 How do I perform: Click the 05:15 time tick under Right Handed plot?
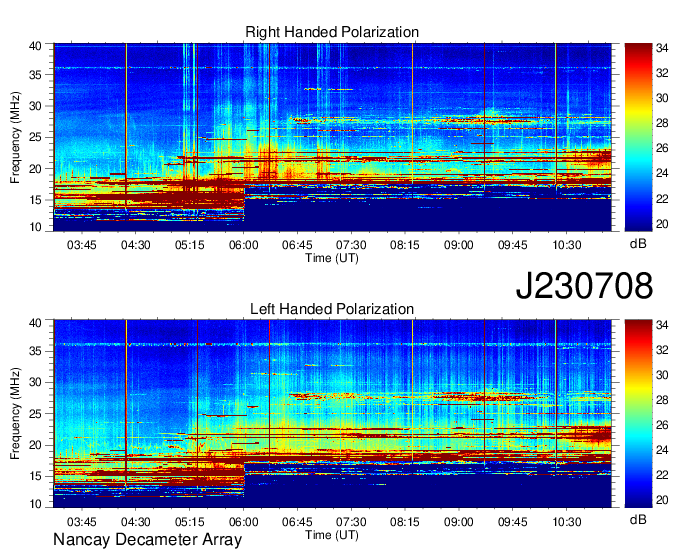tap(190, 245)
